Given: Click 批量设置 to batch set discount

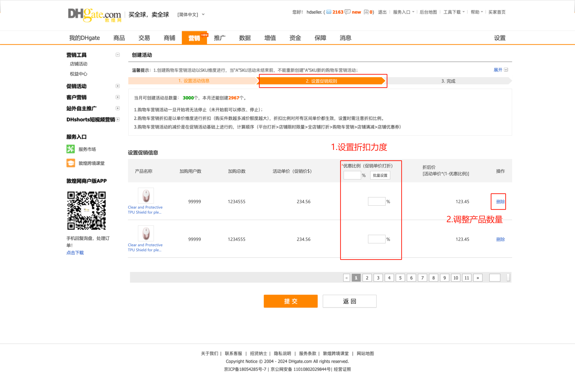Looking at the screenshot, I should click(x=380, y=175).
